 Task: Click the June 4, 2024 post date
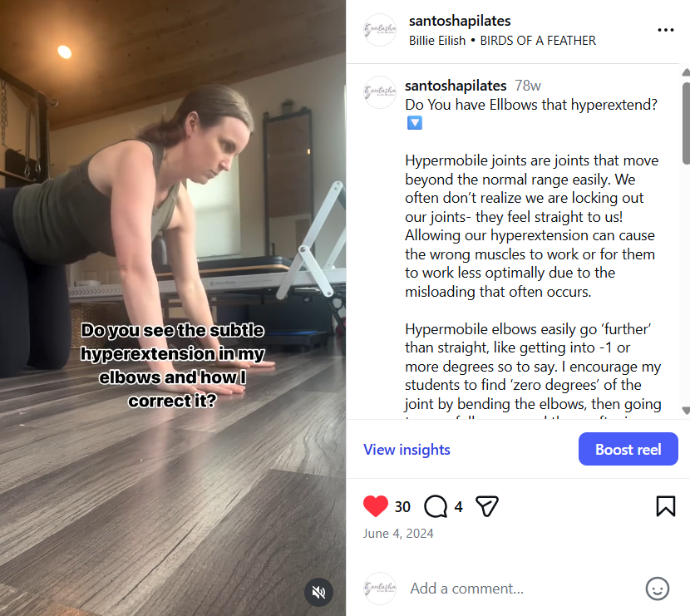coord(398,534)
